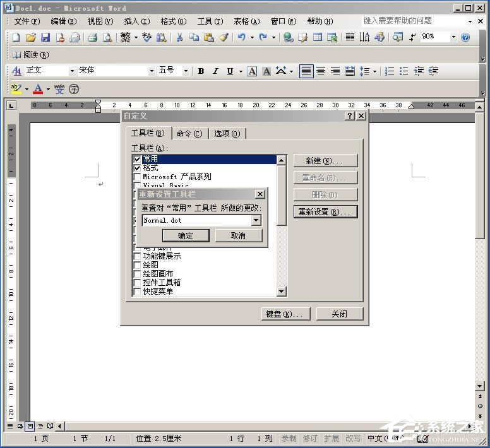Click the numbered list icon

point(390,71)
